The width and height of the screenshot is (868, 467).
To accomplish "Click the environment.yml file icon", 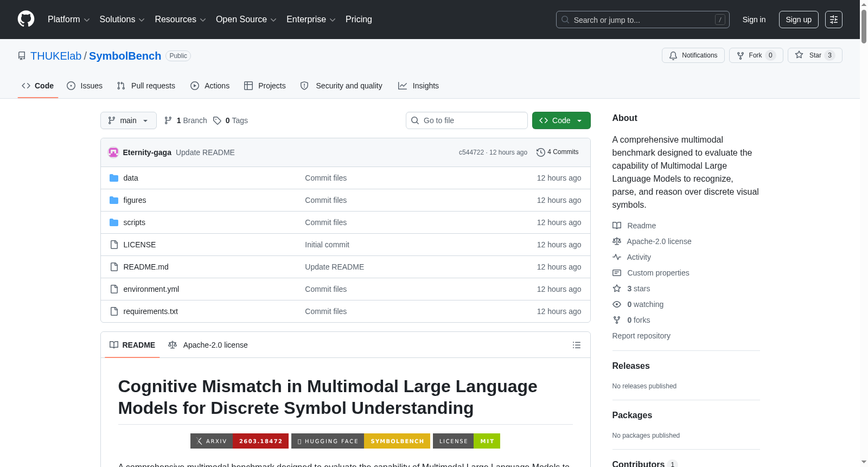I will pyautogui.click(x=114, y=289).
